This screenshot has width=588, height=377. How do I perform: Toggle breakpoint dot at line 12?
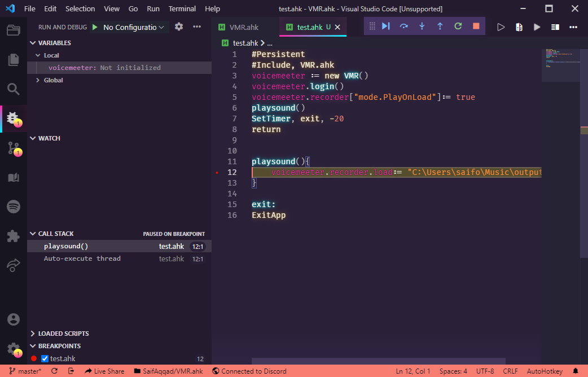click(x=217, y=173)
